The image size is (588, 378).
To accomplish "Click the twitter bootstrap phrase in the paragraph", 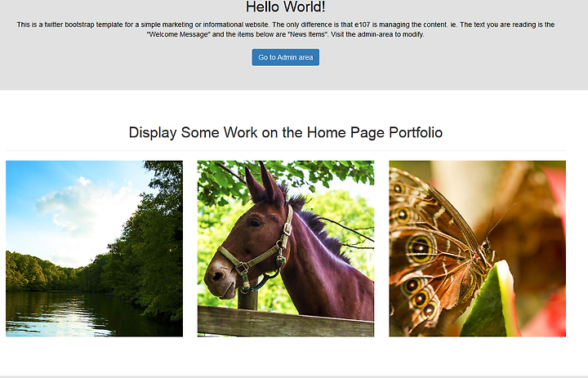I will pos(69,24).
